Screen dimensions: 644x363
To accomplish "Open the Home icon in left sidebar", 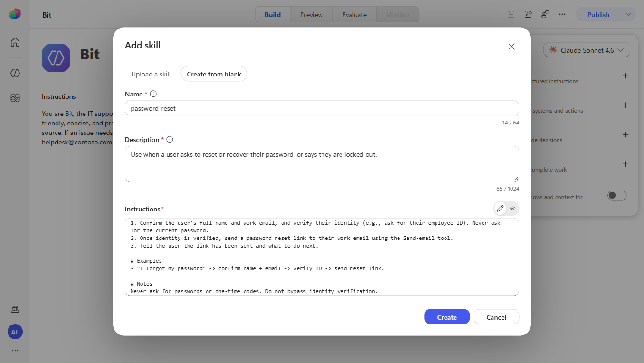I will tap(15, 42).
